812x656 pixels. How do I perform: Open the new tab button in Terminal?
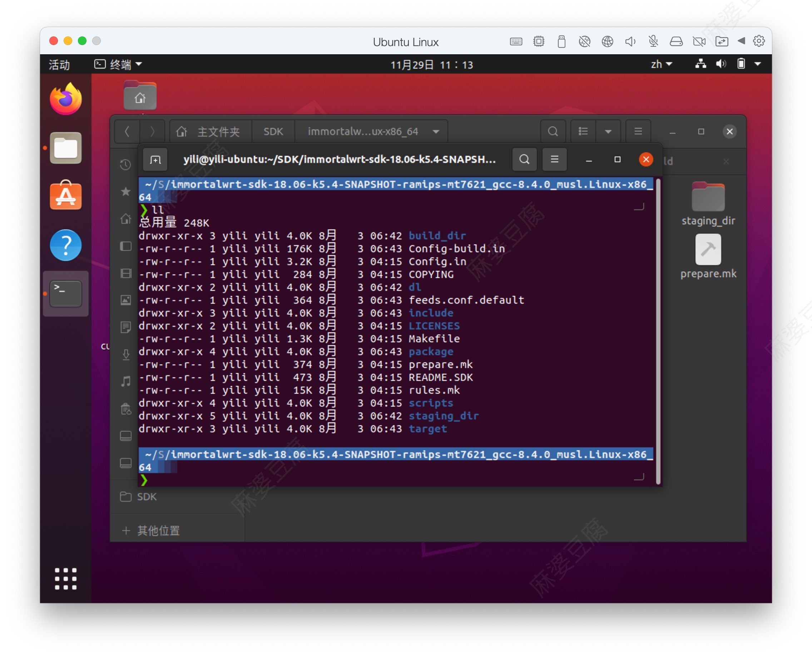[x=155, y=160]
